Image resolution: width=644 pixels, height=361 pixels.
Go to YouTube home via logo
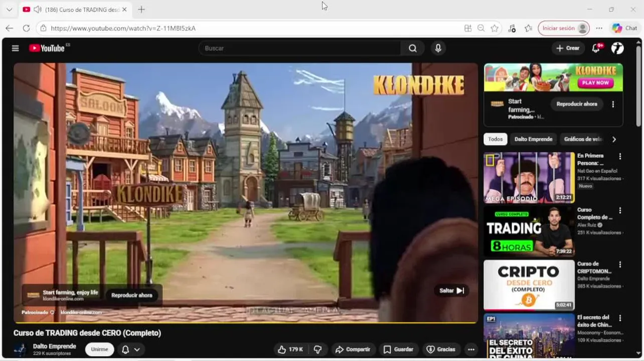pyautogui.click(x=47, y=48)
